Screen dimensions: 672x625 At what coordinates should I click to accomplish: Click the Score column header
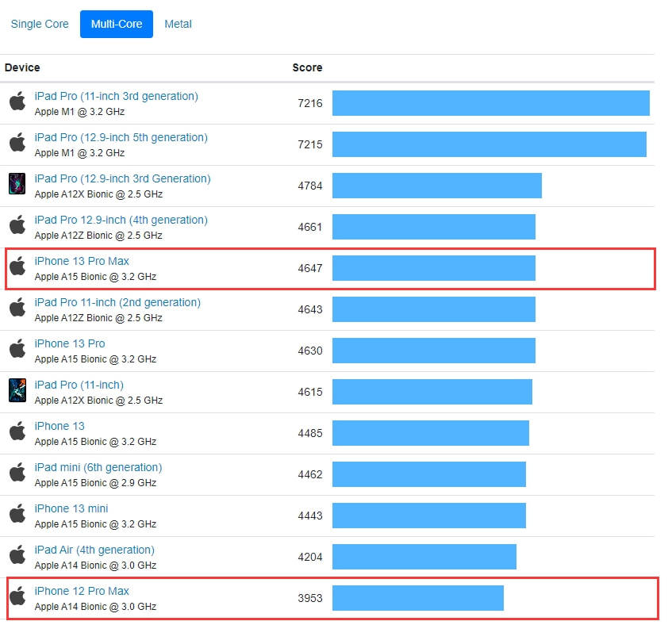(x=307, y=67)
